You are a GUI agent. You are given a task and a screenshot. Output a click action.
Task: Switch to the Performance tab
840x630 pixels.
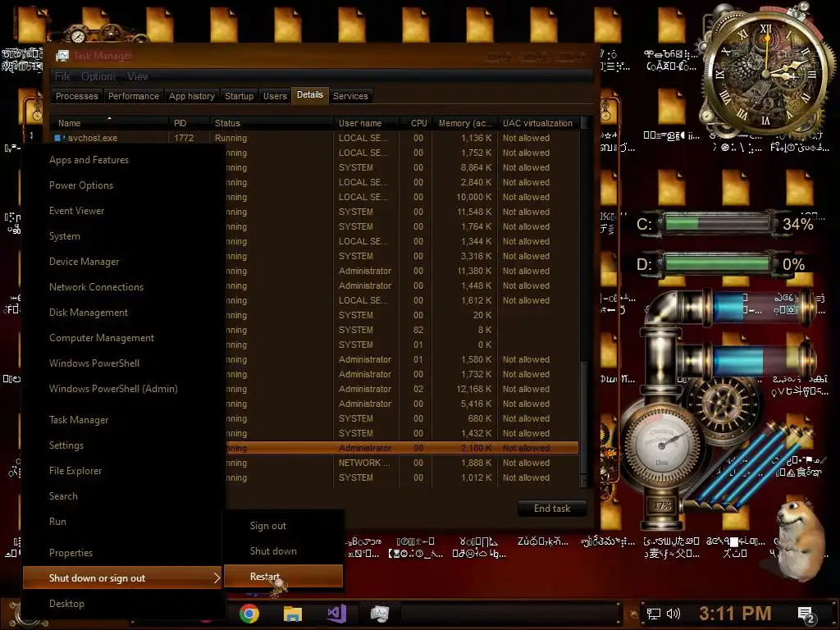tap(134, 97)
